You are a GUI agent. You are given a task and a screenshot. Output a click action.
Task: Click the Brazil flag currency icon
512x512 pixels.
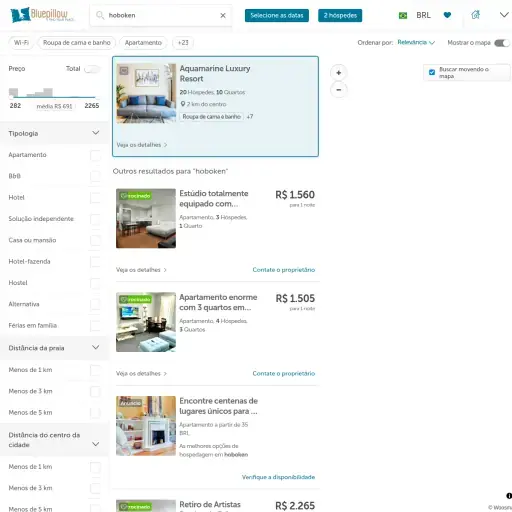tap(403, 15)
